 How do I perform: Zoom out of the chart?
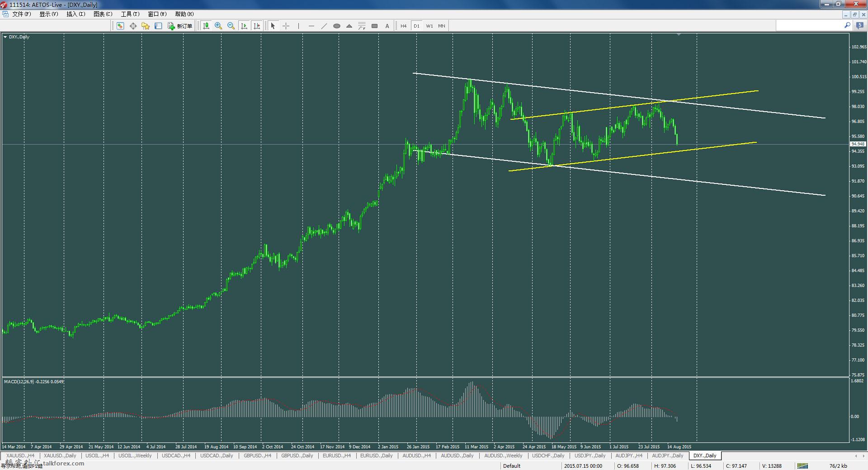(x=231, y=26)
